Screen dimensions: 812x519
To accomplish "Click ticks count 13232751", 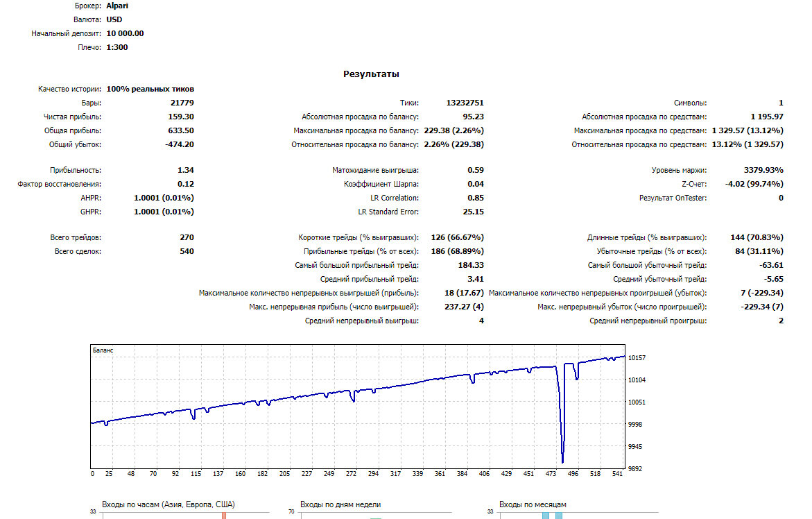I will pyautogui.click(x=465, y=103).
